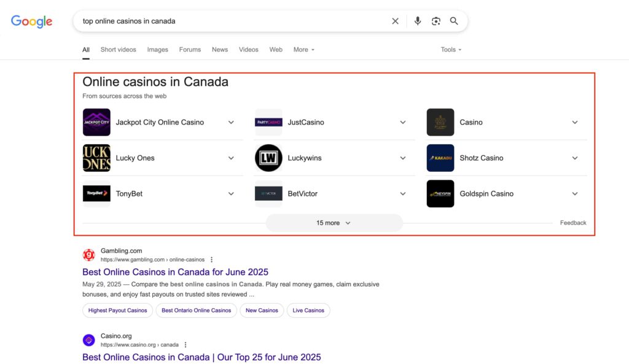Click the BetVictor logo thumbnail
The height and width of the screenshot is (364, 629).
pyautogui.click(x=268, y=193)
